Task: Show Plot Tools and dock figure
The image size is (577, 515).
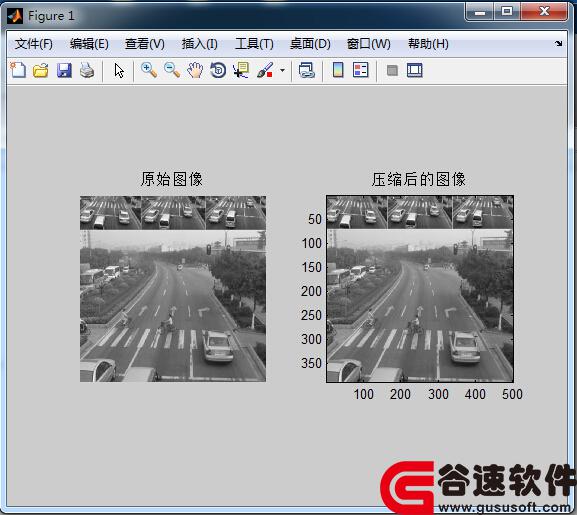Action: [x=415, y=70]
